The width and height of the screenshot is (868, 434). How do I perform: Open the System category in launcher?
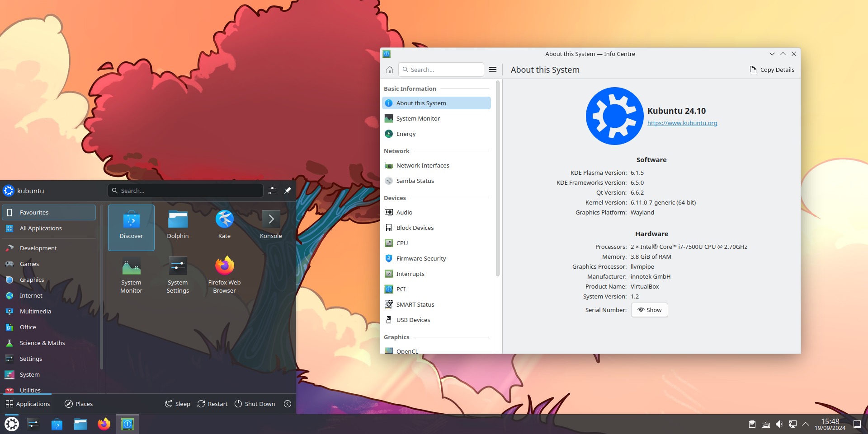tap(49, 374)
